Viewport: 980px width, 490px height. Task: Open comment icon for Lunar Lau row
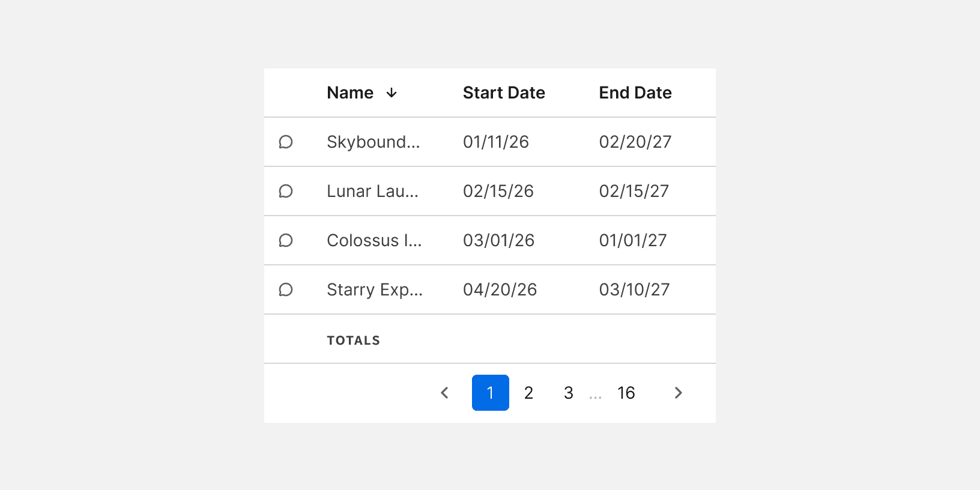pos(286,191)
